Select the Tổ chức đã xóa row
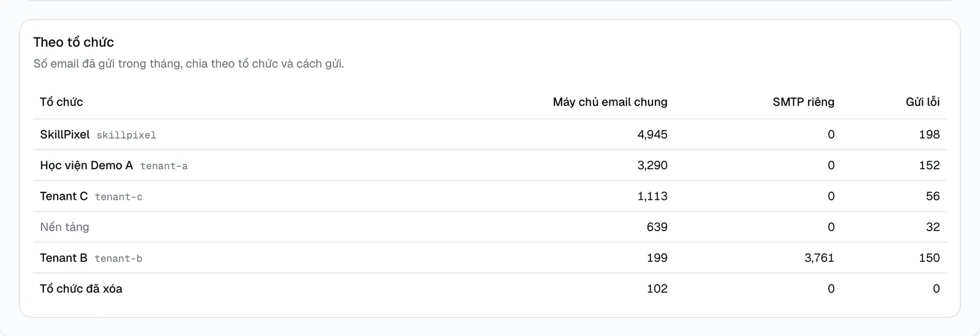The image size is (980, 336). point(490,289)
